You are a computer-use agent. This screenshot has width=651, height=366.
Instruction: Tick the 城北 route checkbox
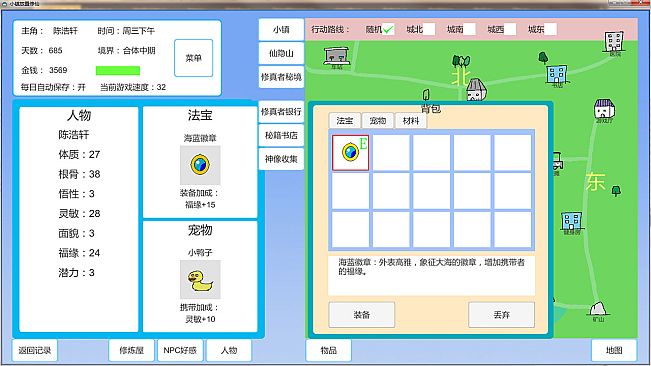point(429,29)
